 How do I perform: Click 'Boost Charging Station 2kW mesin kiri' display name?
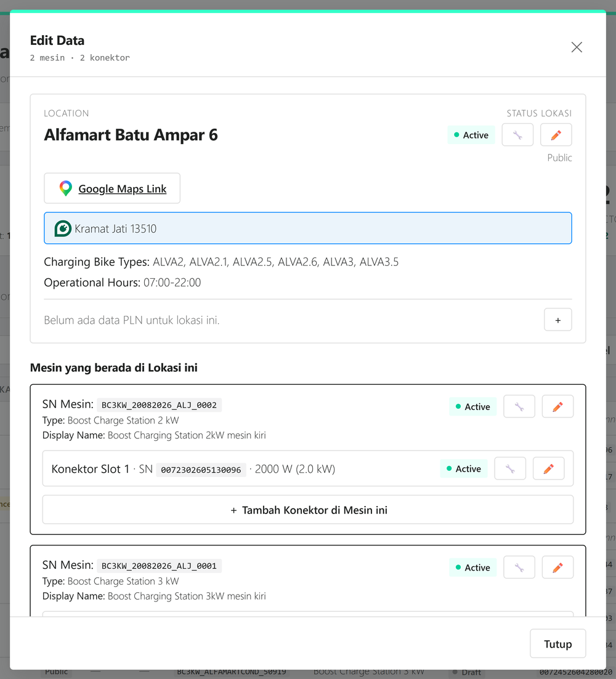tap(187, 435)
